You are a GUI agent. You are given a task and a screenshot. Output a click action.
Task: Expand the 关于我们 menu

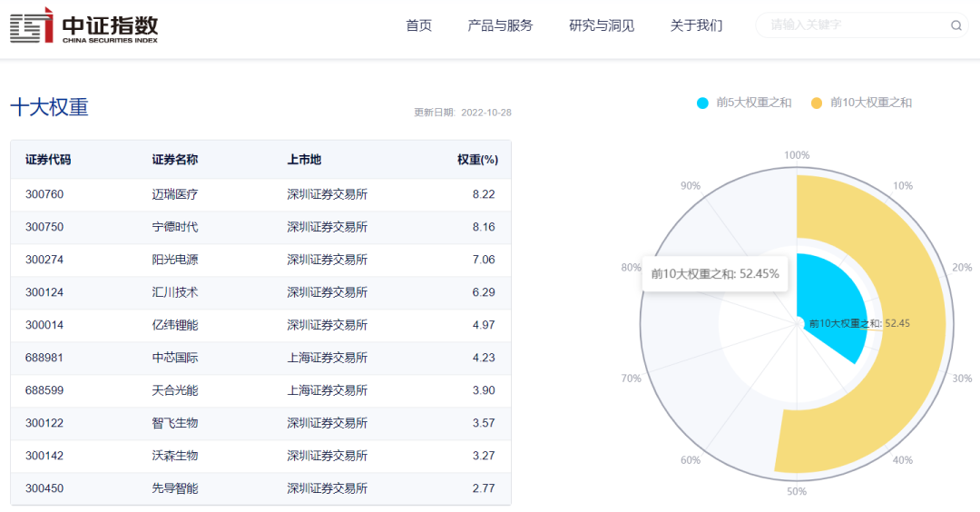pos(696,25)
